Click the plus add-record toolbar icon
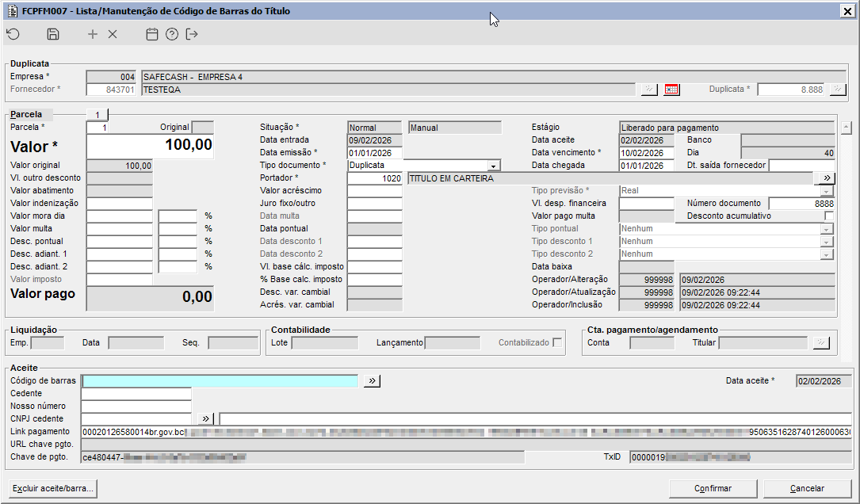 (x=93, y=34)
